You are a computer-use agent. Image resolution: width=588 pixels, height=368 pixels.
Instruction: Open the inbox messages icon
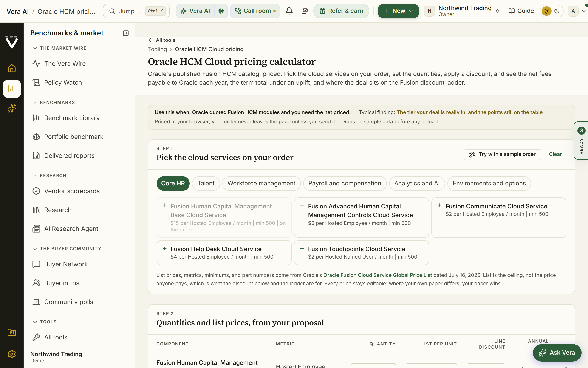(x=304, y=11)
